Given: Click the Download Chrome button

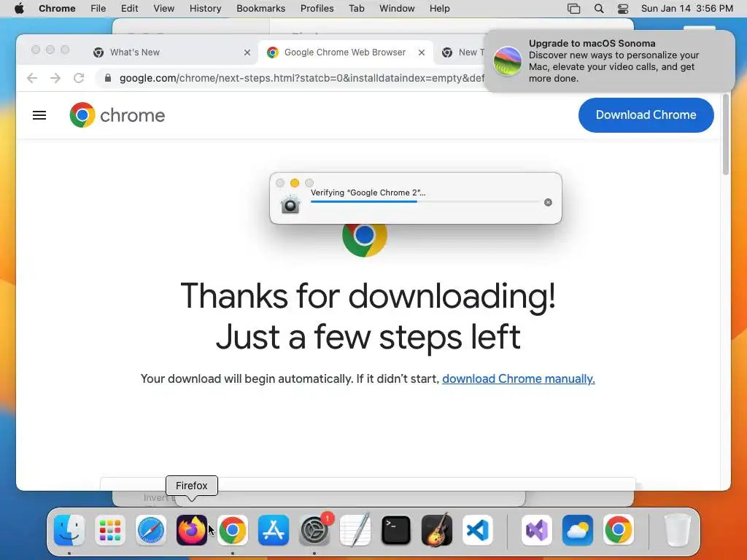Looking at the screenshot, I should tap(646, 114).
